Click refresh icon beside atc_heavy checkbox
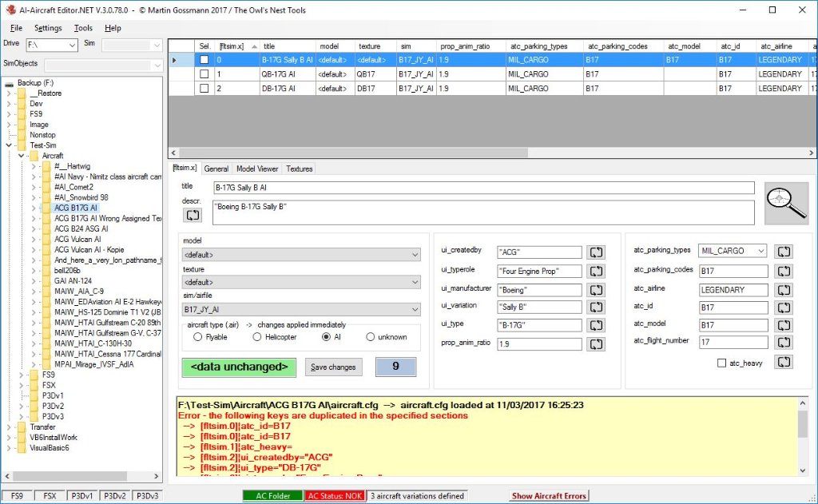Image resolution: width=818 pixels, height=504 pixels. (x=784, y=362)
